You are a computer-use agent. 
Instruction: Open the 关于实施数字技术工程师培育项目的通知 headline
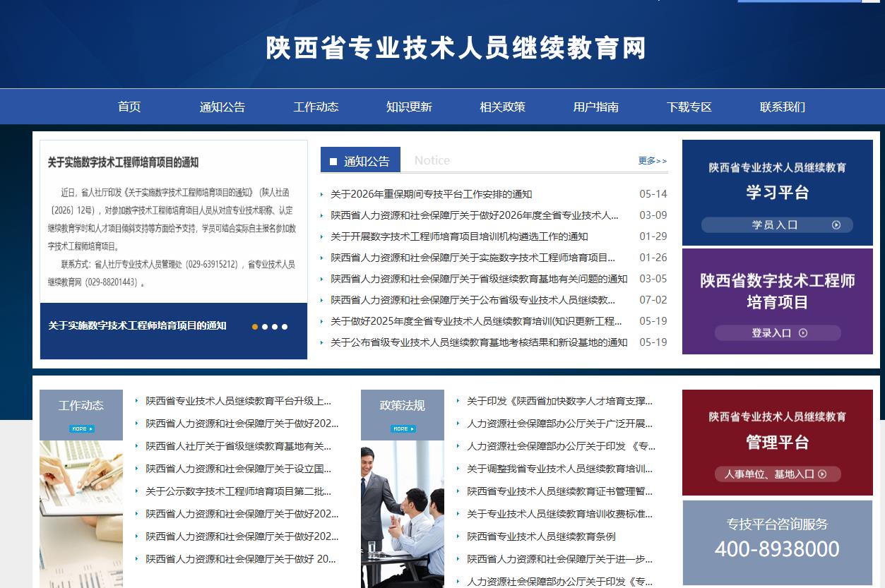(x=123, y=162)
